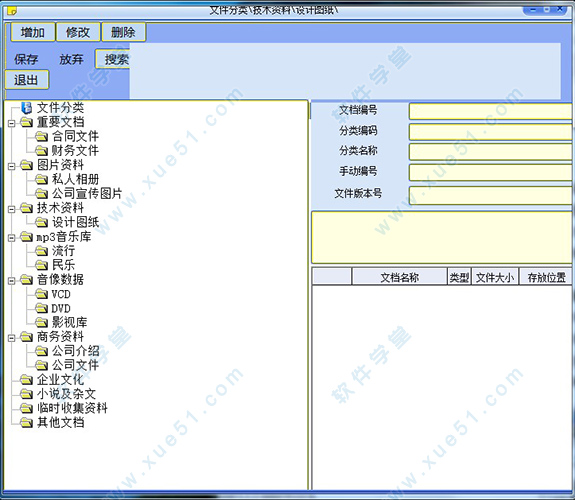
Task: Click the 搜索 button
Action: [113, 59]
